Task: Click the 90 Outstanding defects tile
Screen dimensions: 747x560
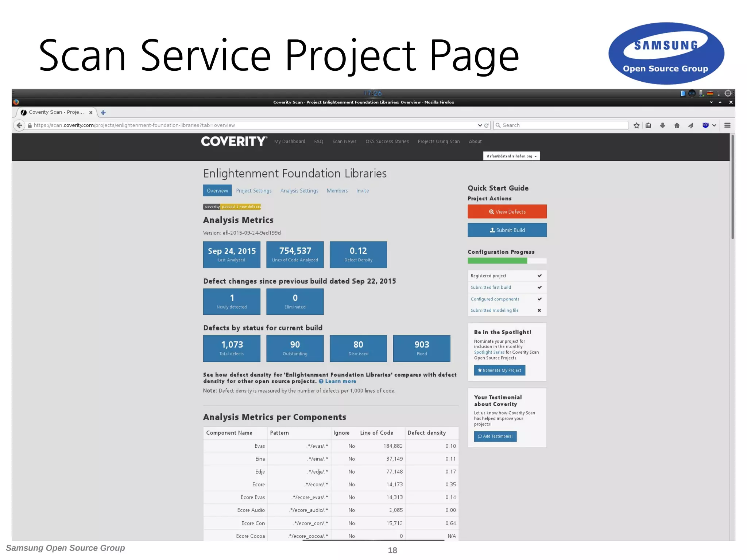Action: (x=295, y=349)
